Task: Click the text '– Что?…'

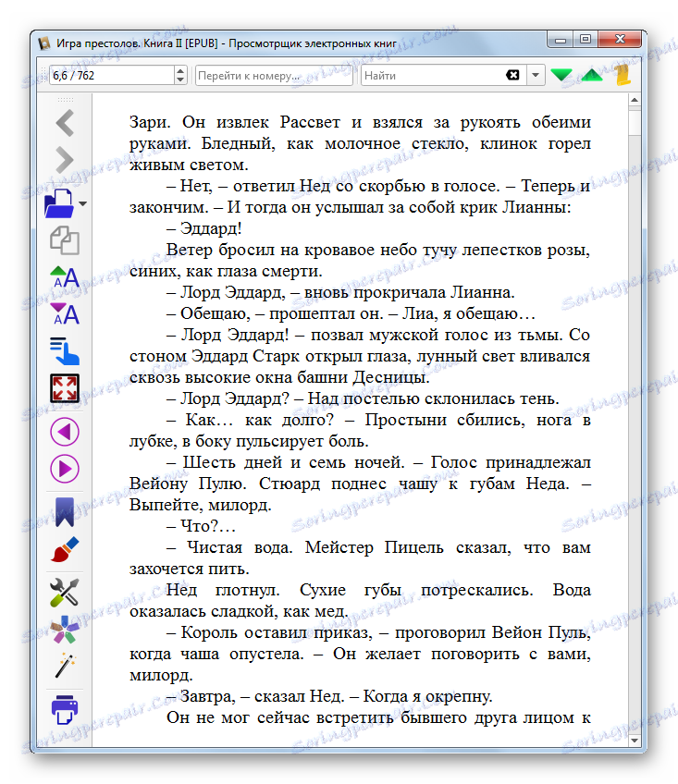Action: pyautogui.click(x=201, y=526)
